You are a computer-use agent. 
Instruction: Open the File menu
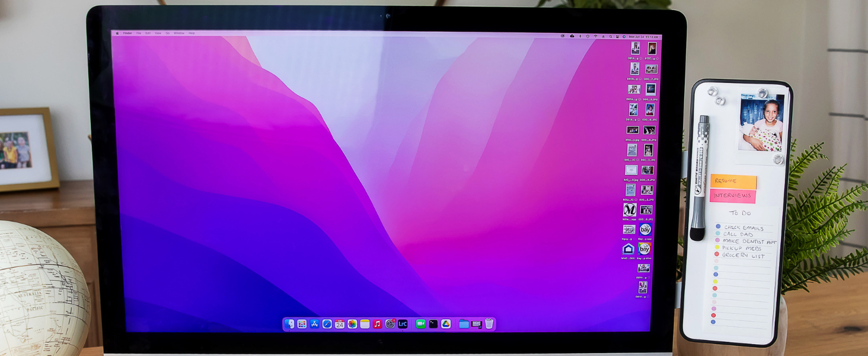pos(139,33)
